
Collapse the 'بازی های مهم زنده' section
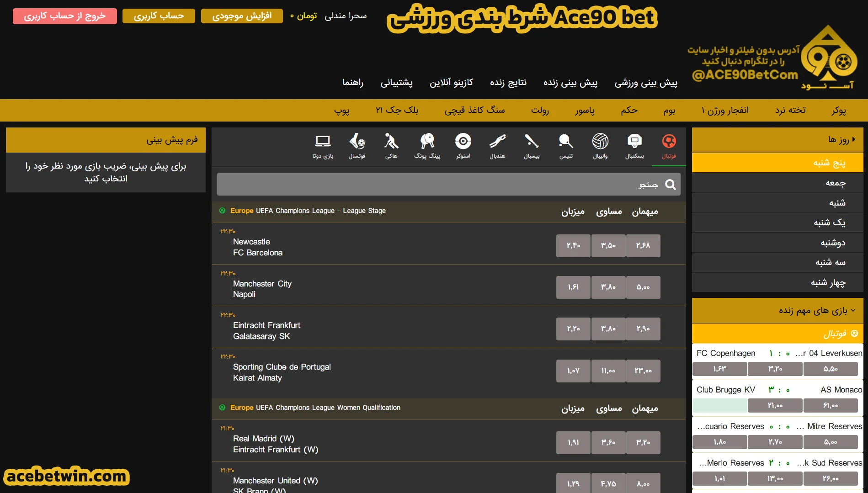click(777, 311)
